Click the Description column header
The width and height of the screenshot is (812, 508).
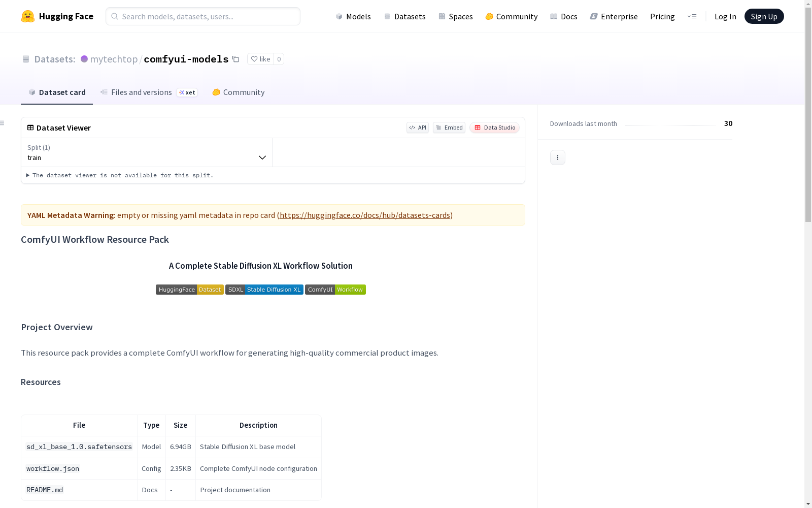point(258,425)
